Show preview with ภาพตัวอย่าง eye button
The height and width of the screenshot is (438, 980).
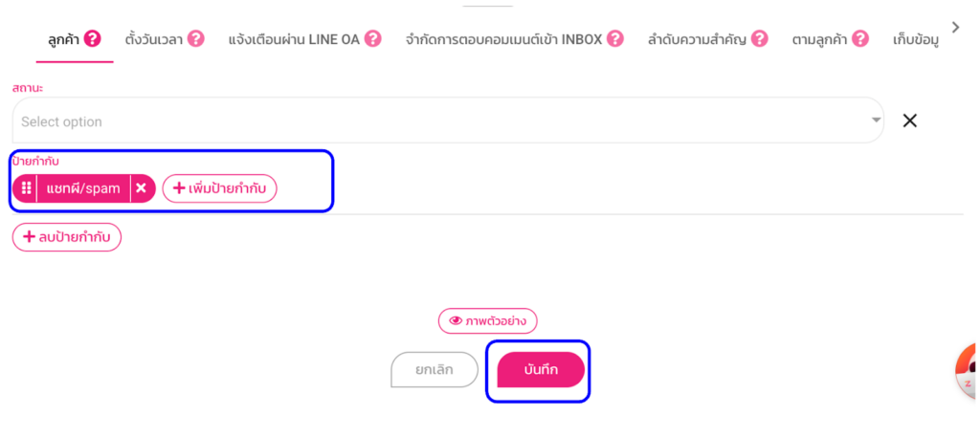click(488, 321)
